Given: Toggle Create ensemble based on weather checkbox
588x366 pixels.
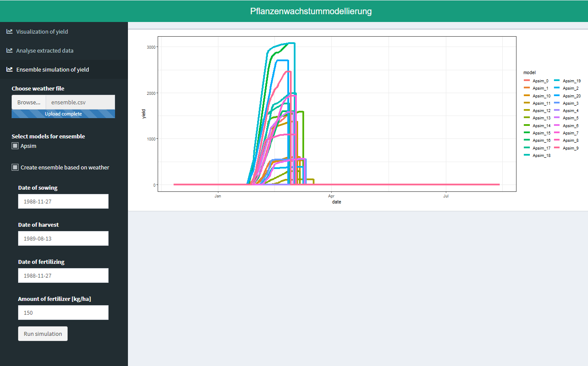Looking at the screenshot, I should 15,167.
